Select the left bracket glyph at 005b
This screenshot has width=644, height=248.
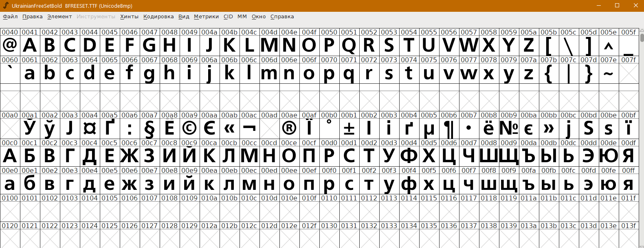(549, 46)
